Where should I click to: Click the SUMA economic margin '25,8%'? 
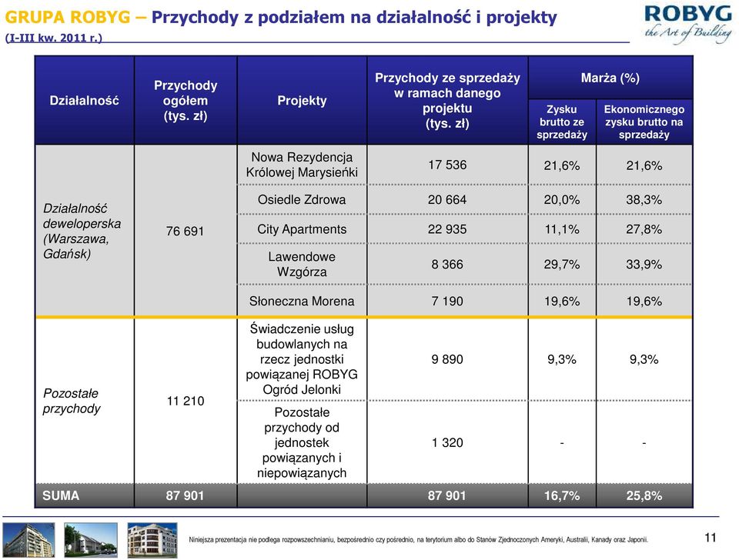[x=644, y=495]
